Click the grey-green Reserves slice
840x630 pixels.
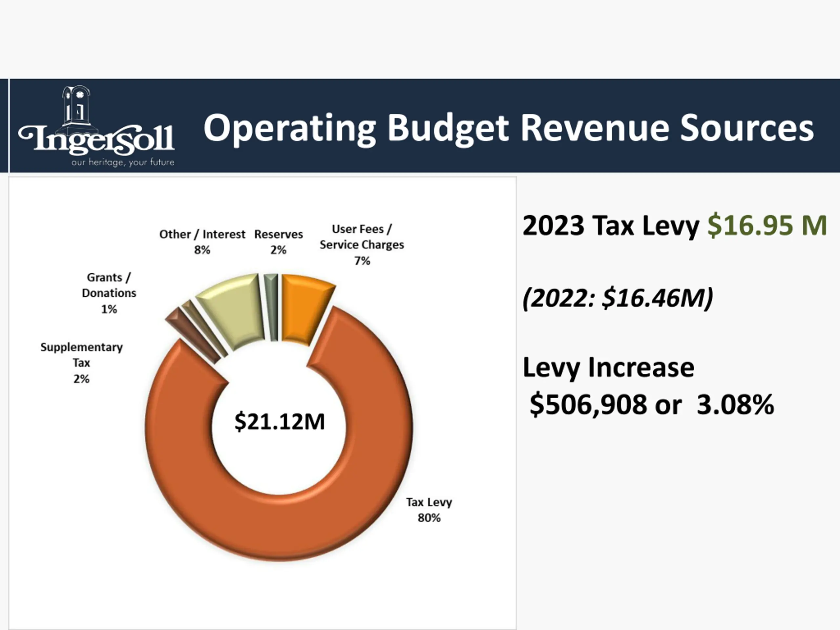(272, 307)
